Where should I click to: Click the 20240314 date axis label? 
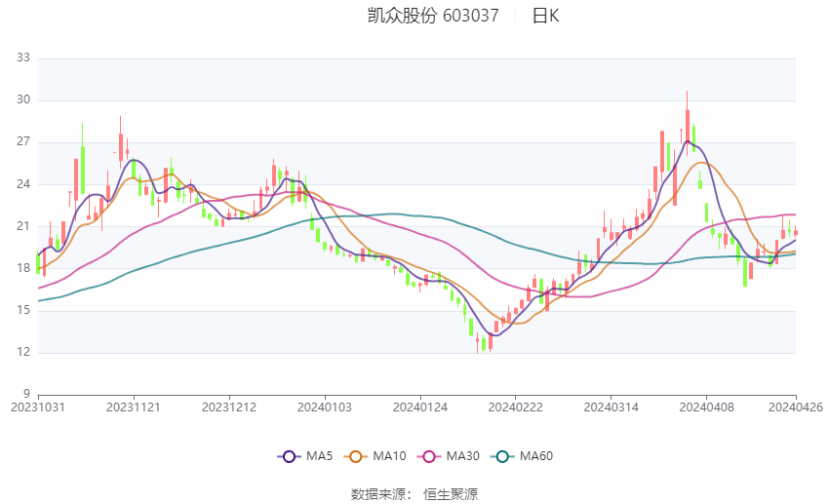[x=612, y=407]
